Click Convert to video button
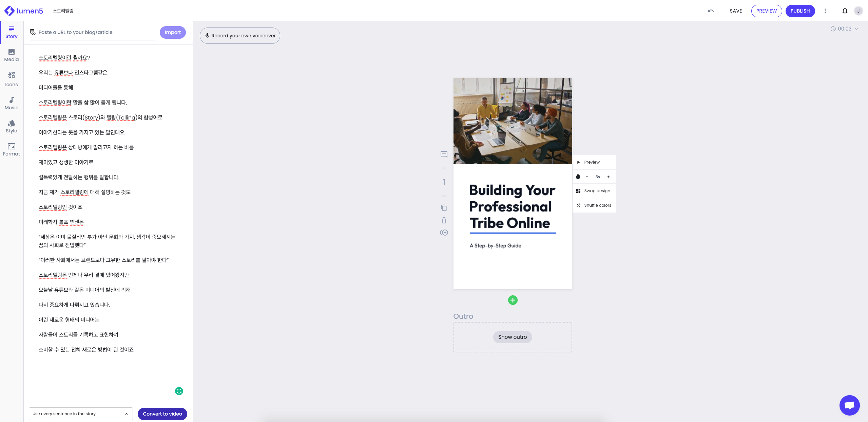This screenshot has height=422, width=868. click(x=163, y=414)
